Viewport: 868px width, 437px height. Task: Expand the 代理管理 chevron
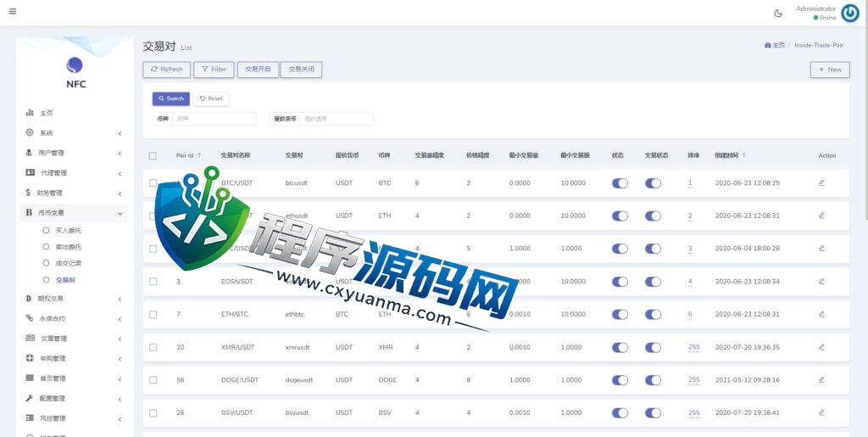[120, 174]
